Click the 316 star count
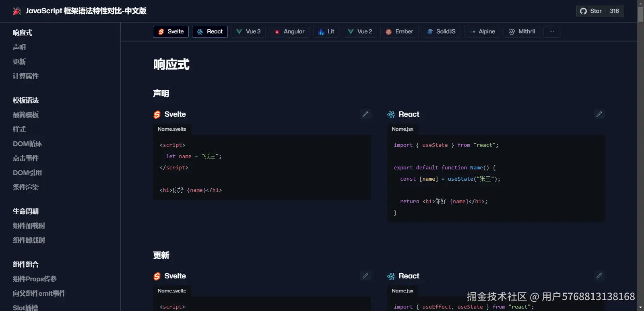 [x=614, y=11]
